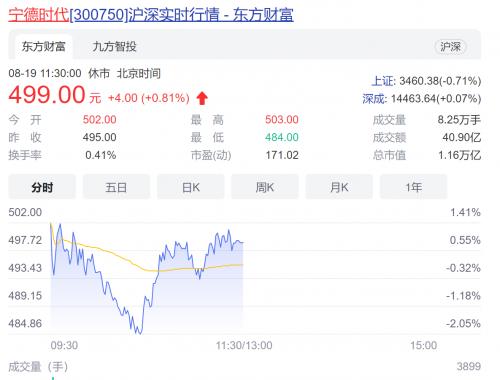
Task: Click the 15:00 time axis label
Action: tap(423, 345)
